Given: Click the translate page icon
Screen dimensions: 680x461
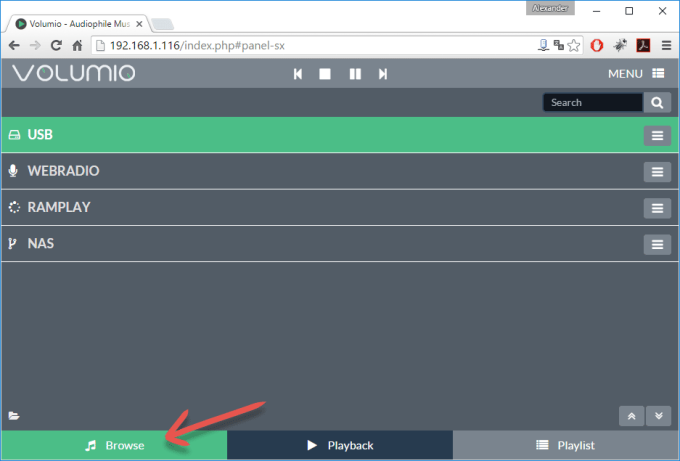Looking at the screenshot, I should pos(559,45).
